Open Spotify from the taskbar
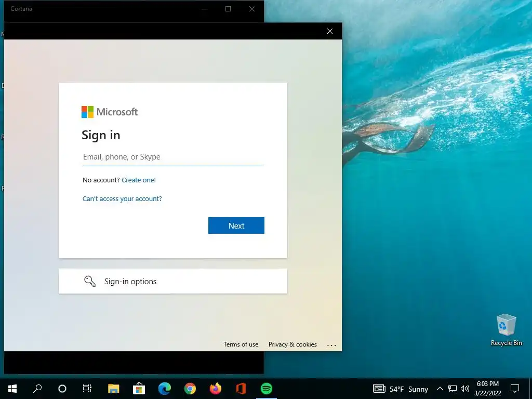This screenshot has height=399, width=532. tap(267, 389)
